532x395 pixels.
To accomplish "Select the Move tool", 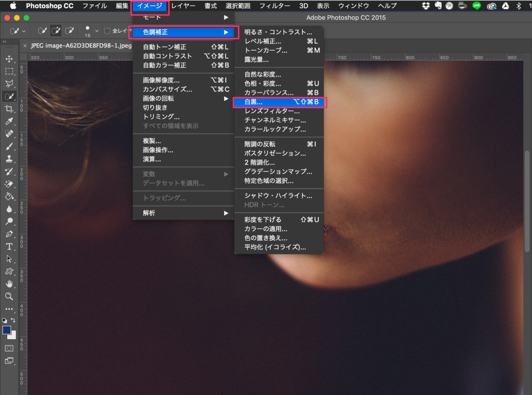I will pyautogui.click(x=9, y=58).
